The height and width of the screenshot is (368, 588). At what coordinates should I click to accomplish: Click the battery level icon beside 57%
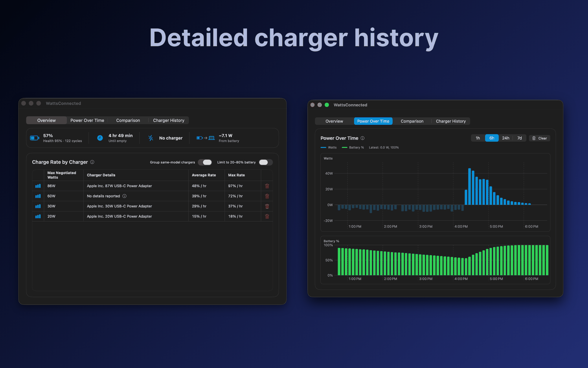click(x=35, y=138)
